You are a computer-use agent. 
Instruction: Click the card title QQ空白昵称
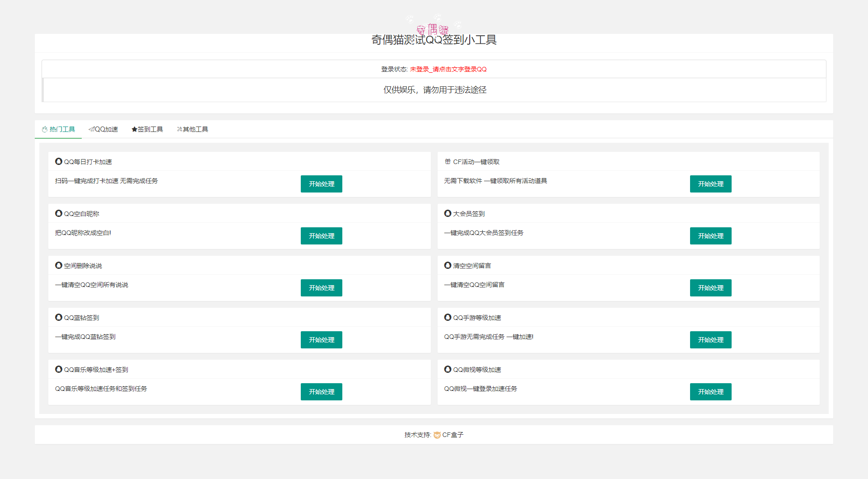pos(81,214)
